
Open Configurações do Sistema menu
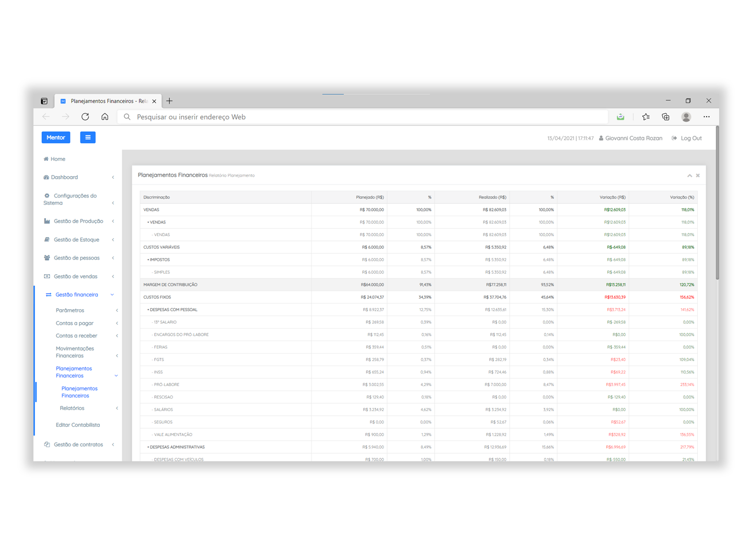[x=70, y=199]
